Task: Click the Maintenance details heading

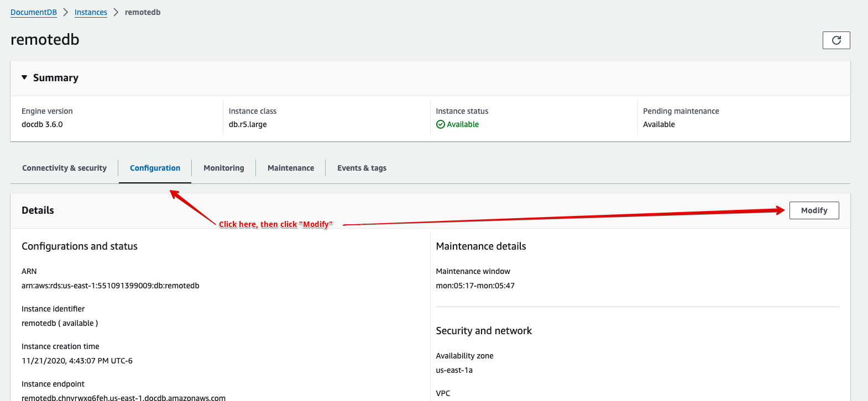Action: [x=481, y=246]
